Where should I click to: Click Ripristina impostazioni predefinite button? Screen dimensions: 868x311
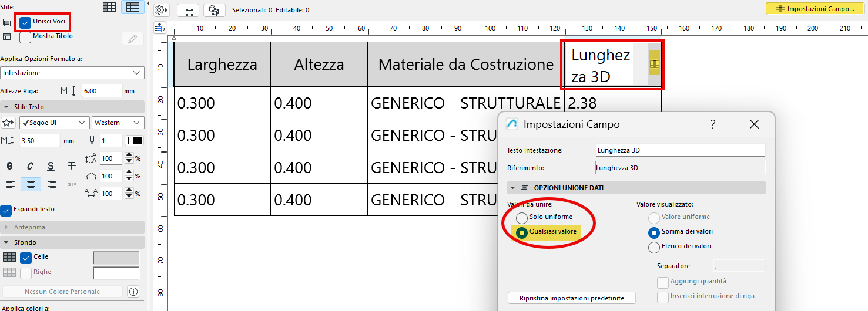[x=571, y=298]
